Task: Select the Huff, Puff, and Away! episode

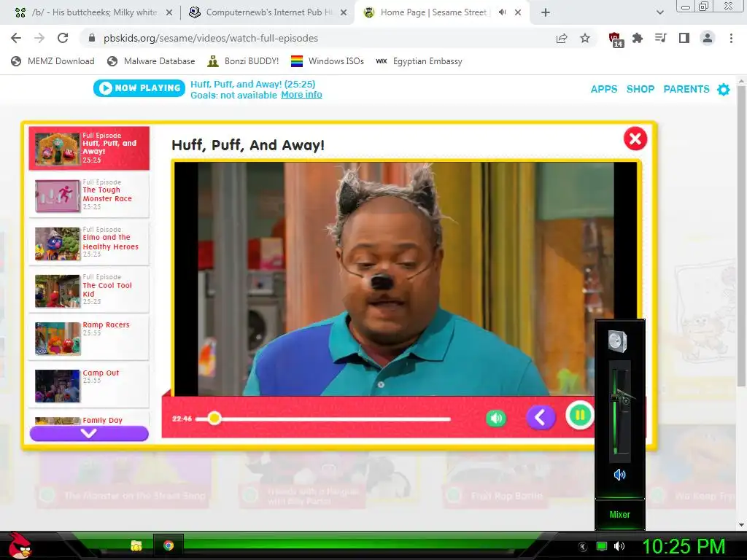Action: [x=89, y=148]
